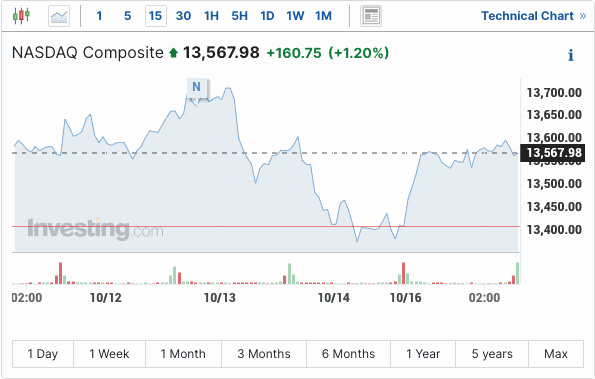
Task: Click the 10/13 date axis label
Action: [220, 298]
